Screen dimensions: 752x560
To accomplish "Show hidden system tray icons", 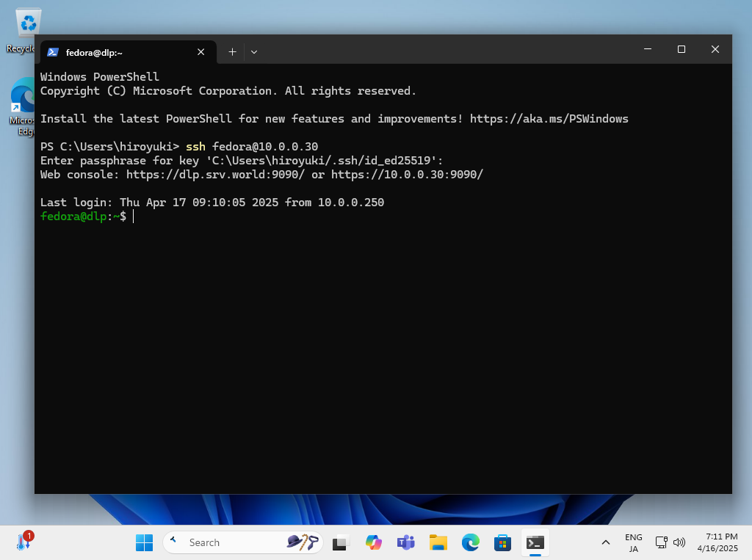I will pyautogui.click(x=606, y=542).
